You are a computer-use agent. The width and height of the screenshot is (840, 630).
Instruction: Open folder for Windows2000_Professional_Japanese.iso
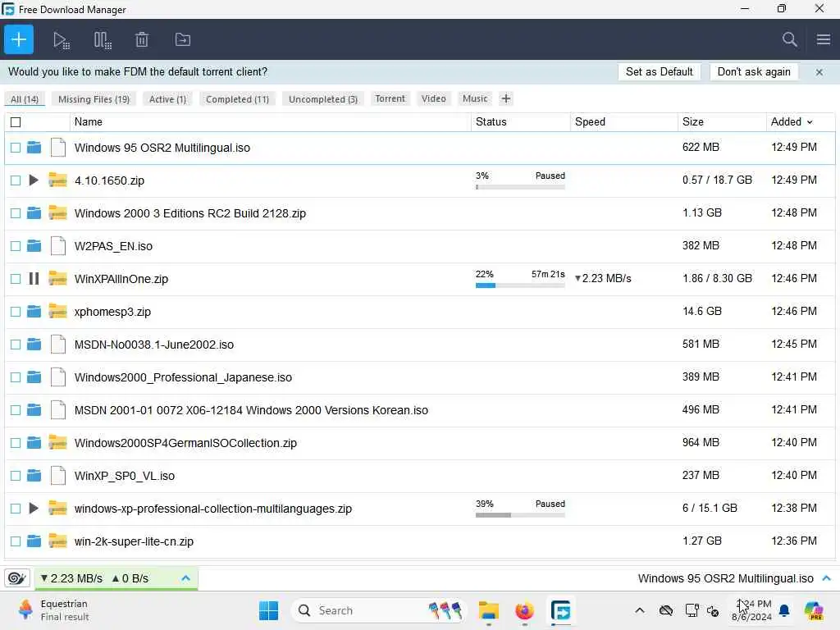[34, 377]
